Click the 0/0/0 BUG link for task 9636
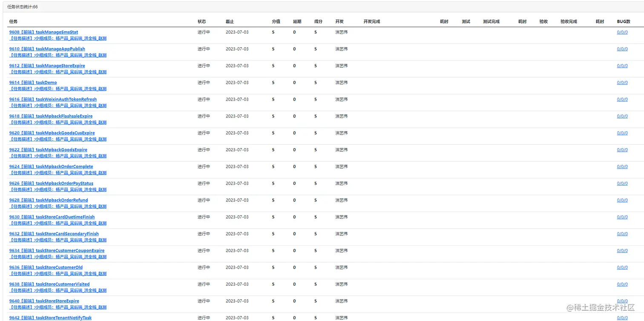644x321 pixels. pos(622,268)
